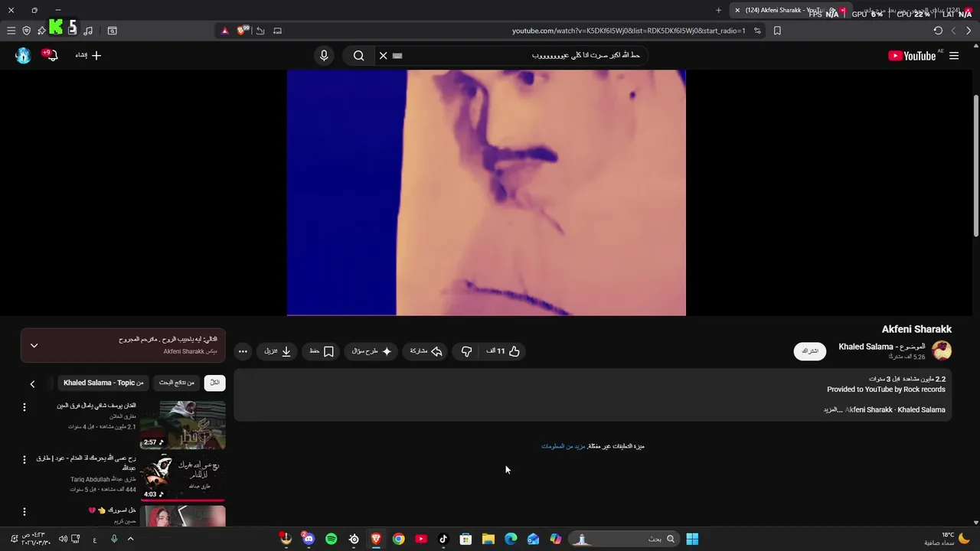Image resolution: width=980 pixels, height=551 pixels.
Task: Open the Brave main menu (hamburger)
Action: pyautogui.click(x=11, y=31)
